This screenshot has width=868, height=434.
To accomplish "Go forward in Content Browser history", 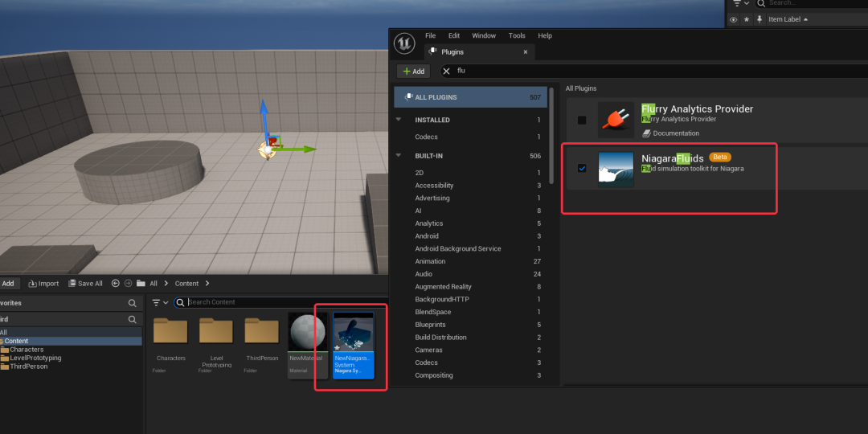I will pos(128,284).
